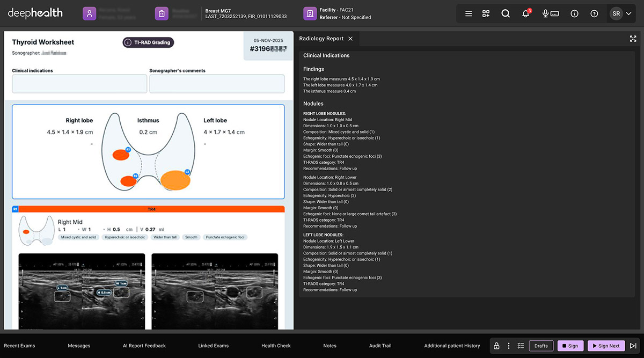Open the hamburger menu in the top toolbar
644x358 pixels.
coord(469,13)
